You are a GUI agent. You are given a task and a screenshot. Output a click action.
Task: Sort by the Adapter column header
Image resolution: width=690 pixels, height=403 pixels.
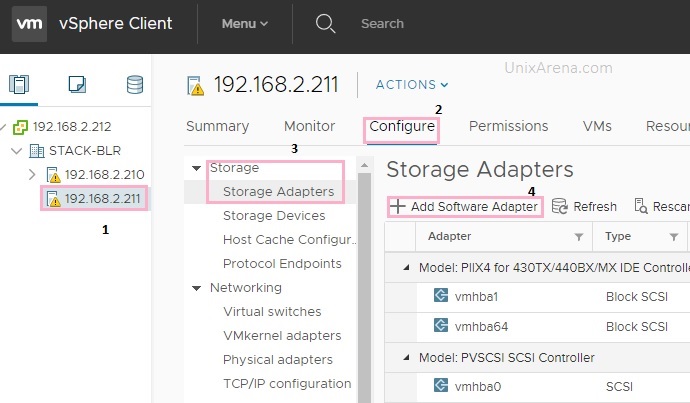click(449, 236)
